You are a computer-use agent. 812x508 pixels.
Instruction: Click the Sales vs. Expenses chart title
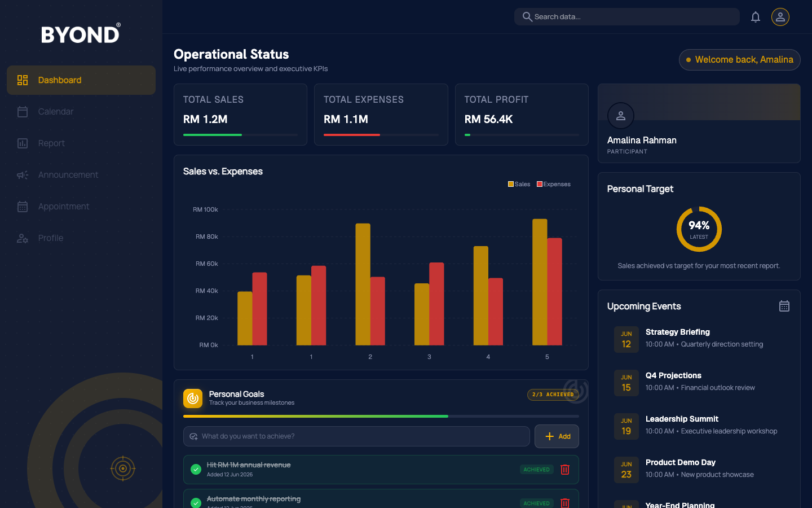pyautogui.click(x=223, y=171)
